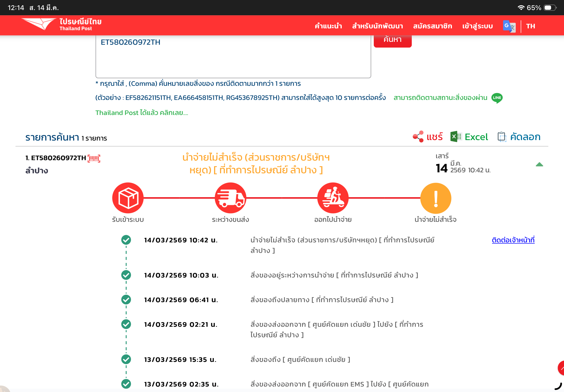This screenshot has height=392, width=564.
Task: Click 'เข้าสู่ระบบ' to log in
Action: click(x=477, y=26)
